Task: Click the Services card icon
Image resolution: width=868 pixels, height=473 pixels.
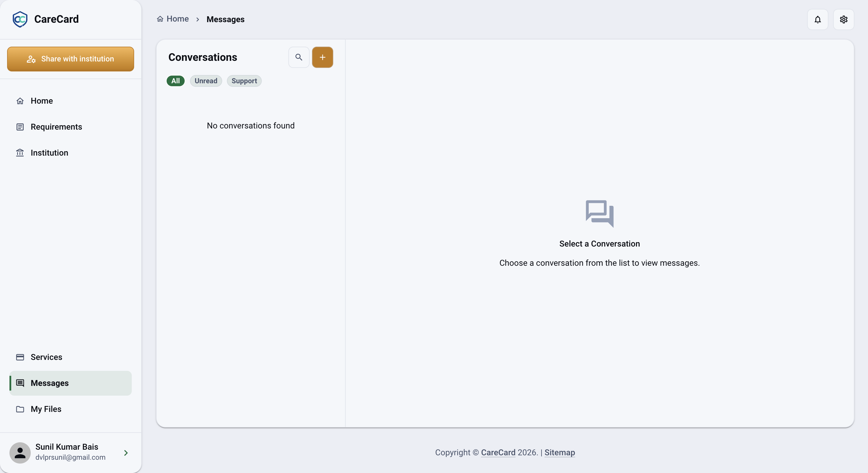Action: pyautogui.click(x=20, y=357)
